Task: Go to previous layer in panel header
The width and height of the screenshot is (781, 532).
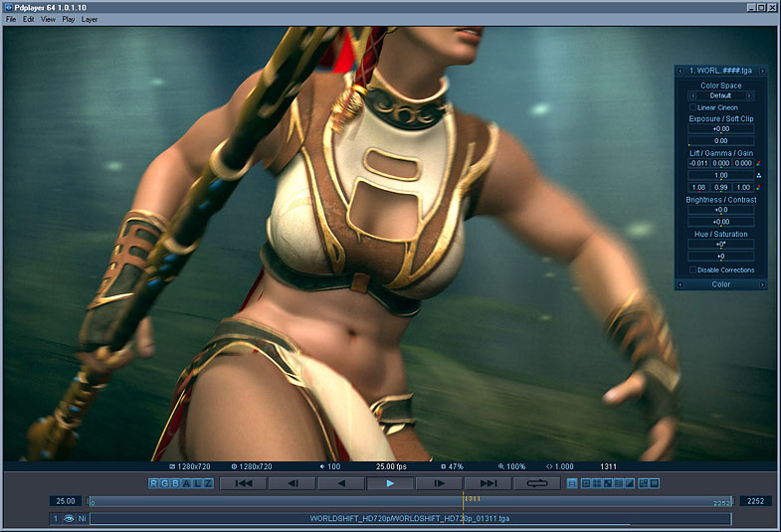Action: 680,71
